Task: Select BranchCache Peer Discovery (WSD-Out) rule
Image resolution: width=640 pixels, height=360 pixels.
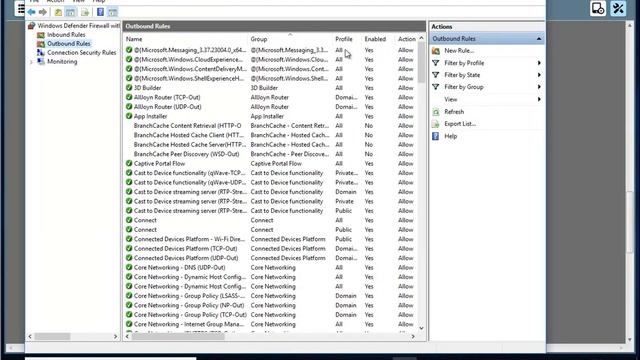Action: pyautogui.click(x=271, y=154)
